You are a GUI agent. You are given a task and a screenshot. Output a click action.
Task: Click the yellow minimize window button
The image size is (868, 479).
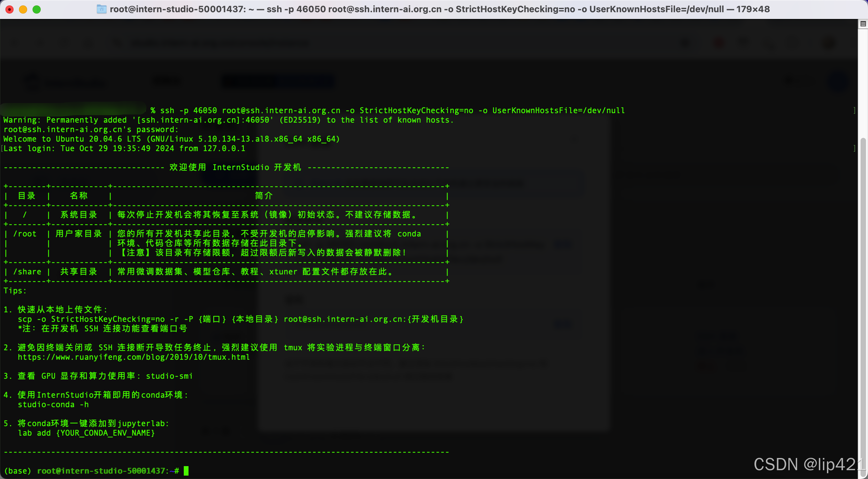click(23, 9)
